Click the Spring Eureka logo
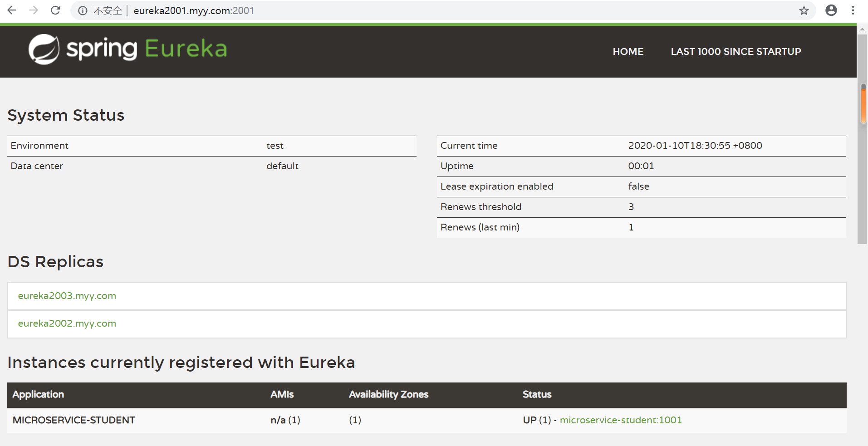868x446 pixels. pos(128,49)
